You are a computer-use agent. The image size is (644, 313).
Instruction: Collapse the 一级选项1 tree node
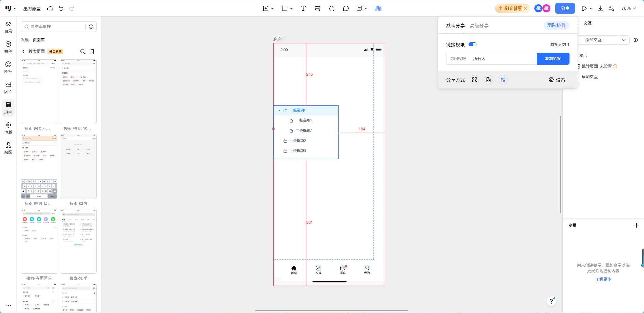click(279, 110)
